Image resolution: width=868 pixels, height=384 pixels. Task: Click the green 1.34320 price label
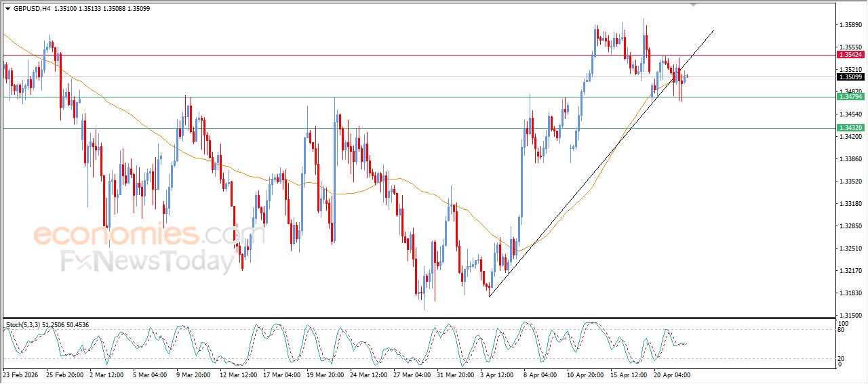(850, 128)
